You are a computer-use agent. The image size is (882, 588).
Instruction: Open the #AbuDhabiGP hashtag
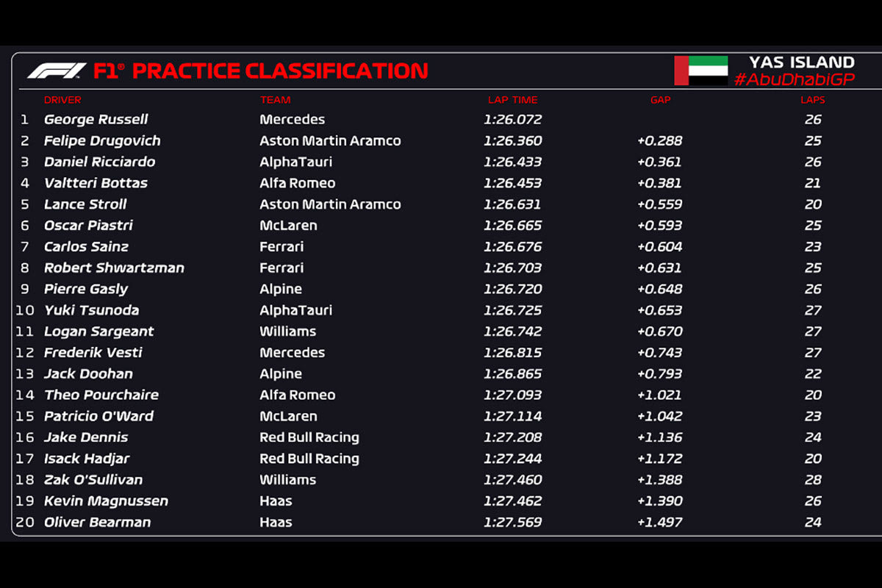794,79
